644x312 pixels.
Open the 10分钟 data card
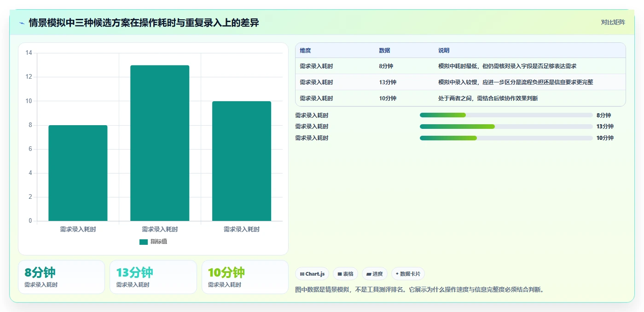[245, 277]
